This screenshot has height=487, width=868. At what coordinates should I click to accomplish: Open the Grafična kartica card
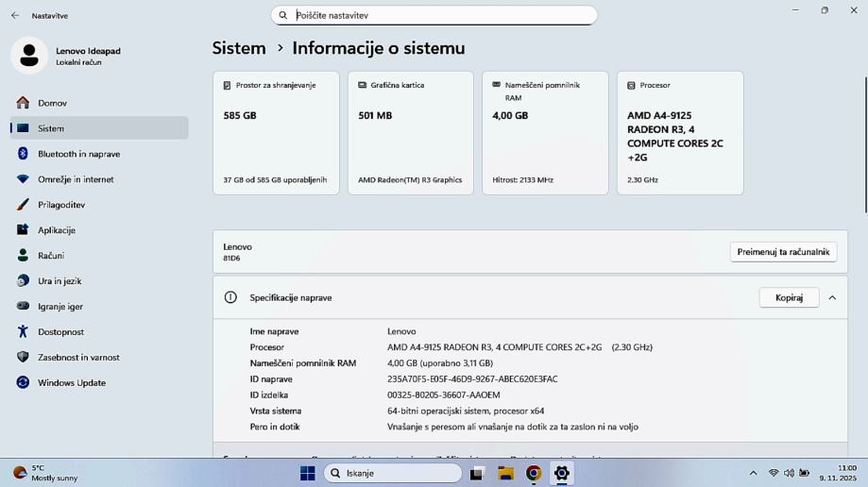click(x=411, y=133)
